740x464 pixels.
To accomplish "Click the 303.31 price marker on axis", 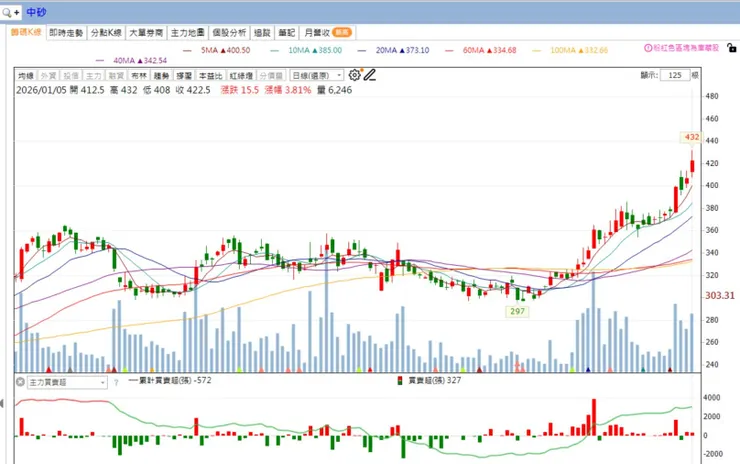I will [x=720, y=295].
